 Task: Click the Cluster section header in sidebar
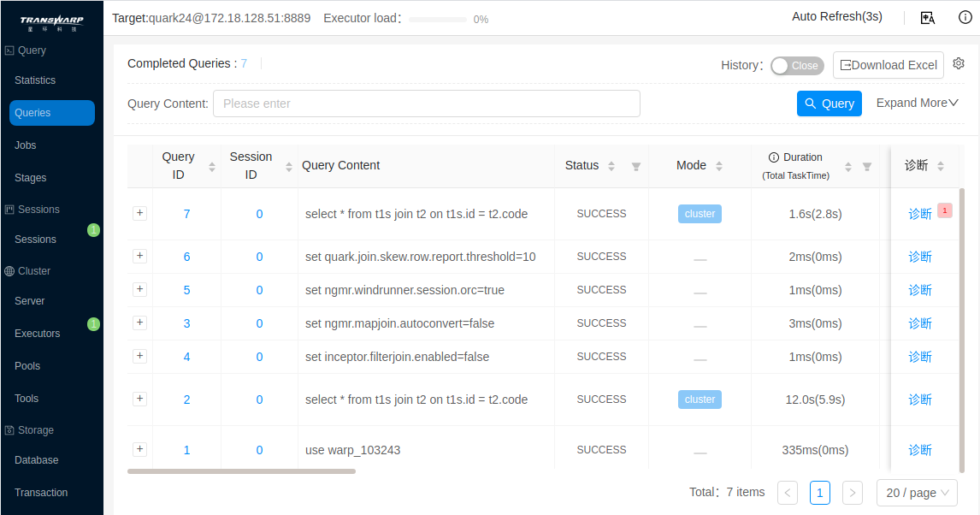(27, 271)
